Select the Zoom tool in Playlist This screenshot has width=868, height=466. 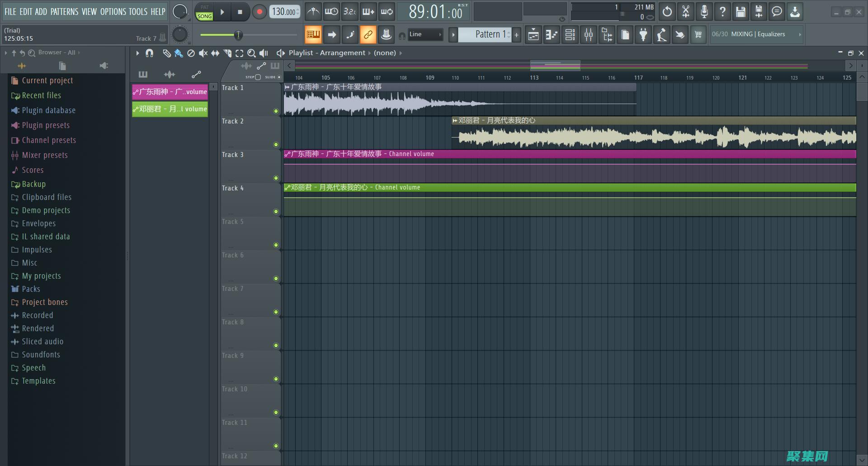click(251, 53)
